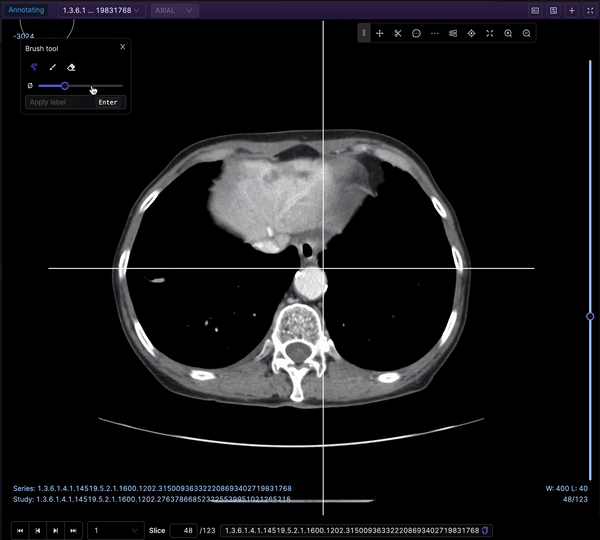Viewport: 600px width, 540px height.
Task: Zoom in with the magnifier plus icon
Action: coord(508,33)
